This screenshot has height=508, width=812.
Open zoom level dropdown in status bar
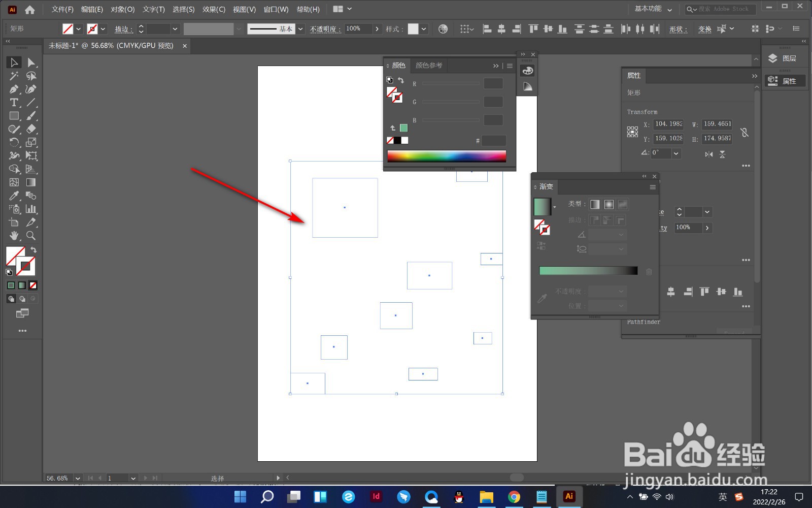[x=78, y=478]
